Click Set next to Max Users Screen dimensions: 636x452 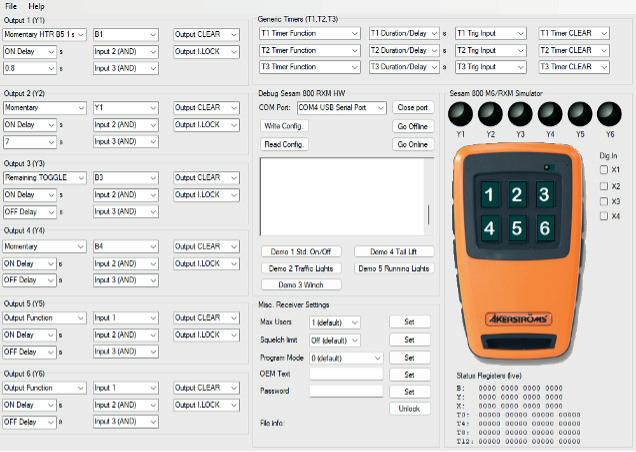point(410,322)
